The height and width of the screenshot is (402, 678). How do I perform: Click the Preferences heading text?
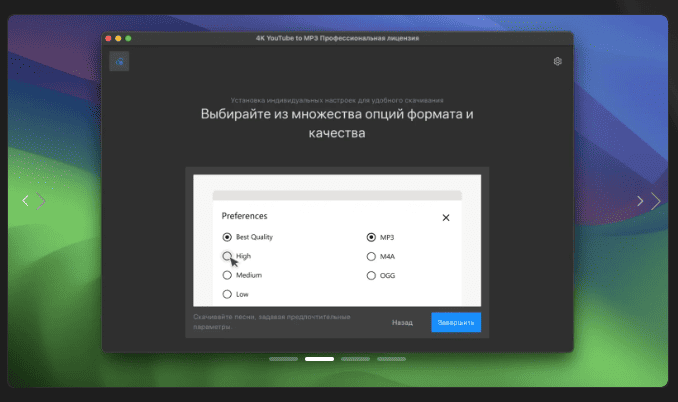[244, 216]
